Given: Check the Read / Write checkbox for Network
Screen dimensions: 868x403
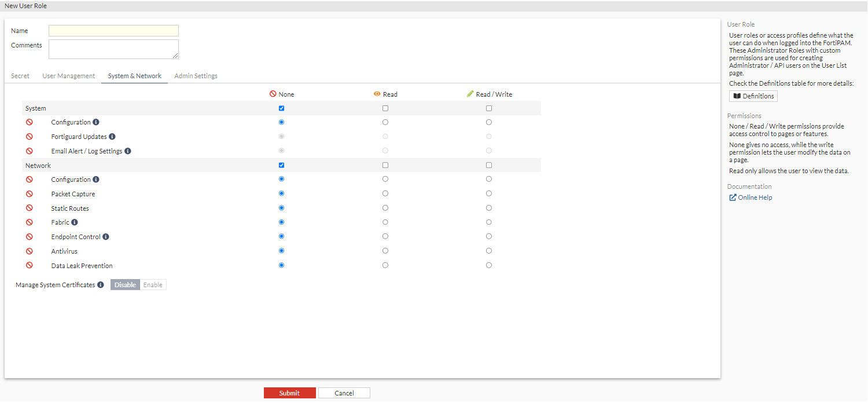Looking at the screenshot, I should [x=489, y=165].
